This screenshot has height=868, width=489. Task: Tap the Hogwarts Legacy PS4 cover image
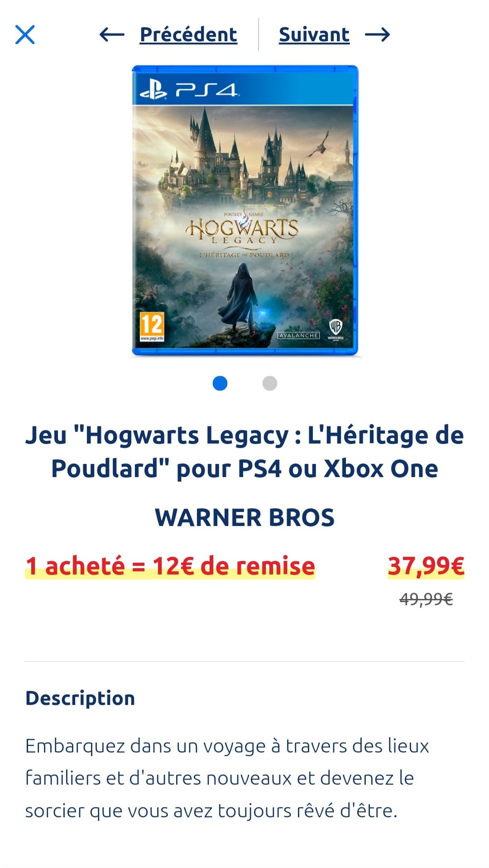tap(245, 211)
